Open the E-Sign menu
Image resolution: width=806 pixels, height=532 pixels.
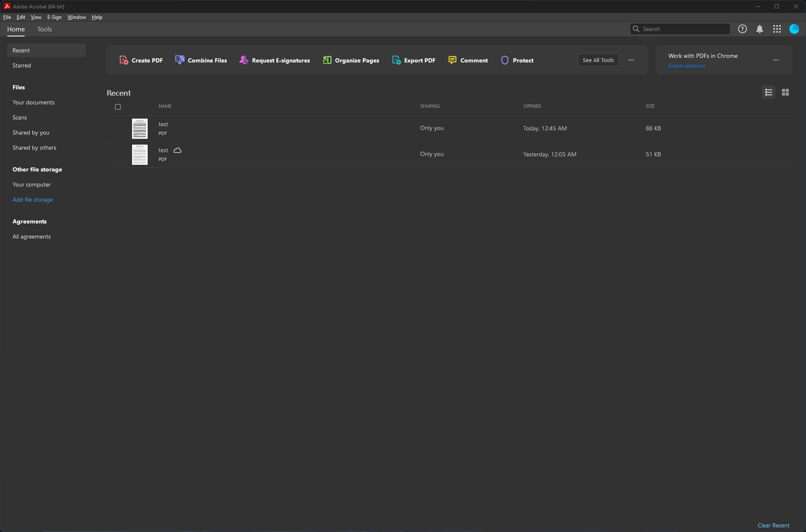[54, 17]
